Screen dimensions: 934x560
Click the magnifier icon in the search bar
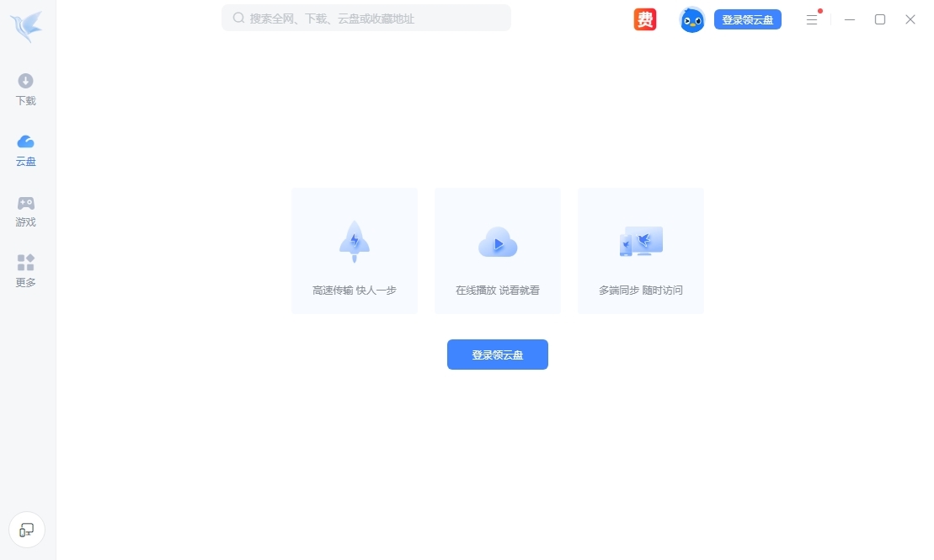(x=238, y=18)
